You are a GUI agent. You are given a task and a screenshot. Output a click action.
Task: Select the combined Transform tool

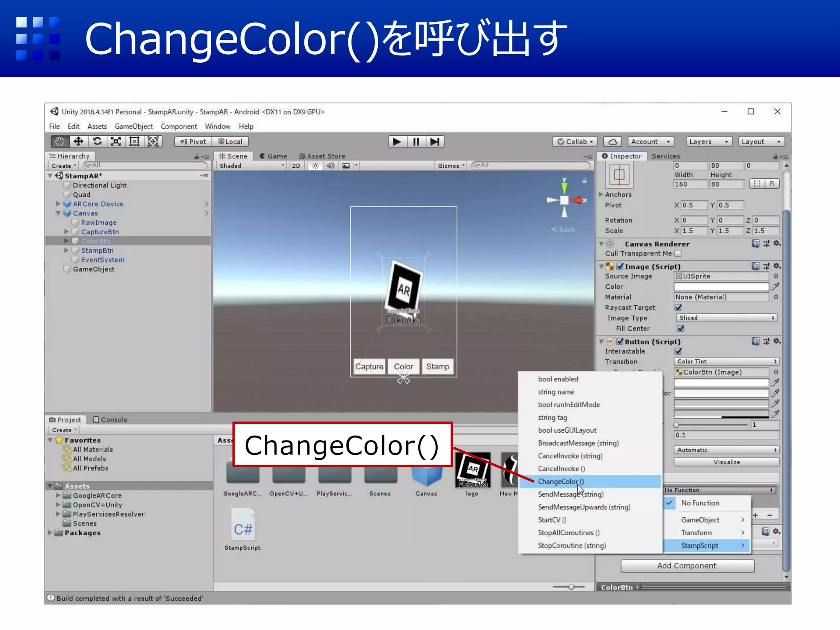153,142
